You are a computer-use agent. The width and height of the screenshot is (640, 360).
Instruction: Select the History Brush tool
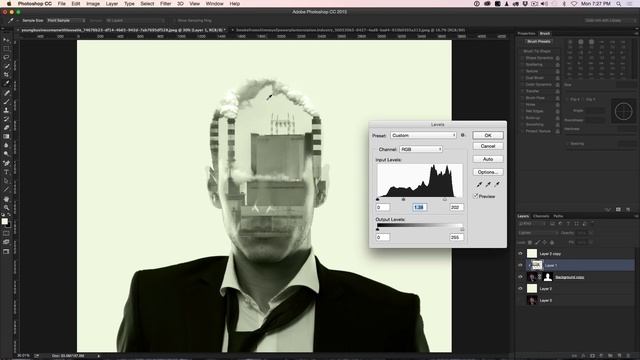coord(6,119)
